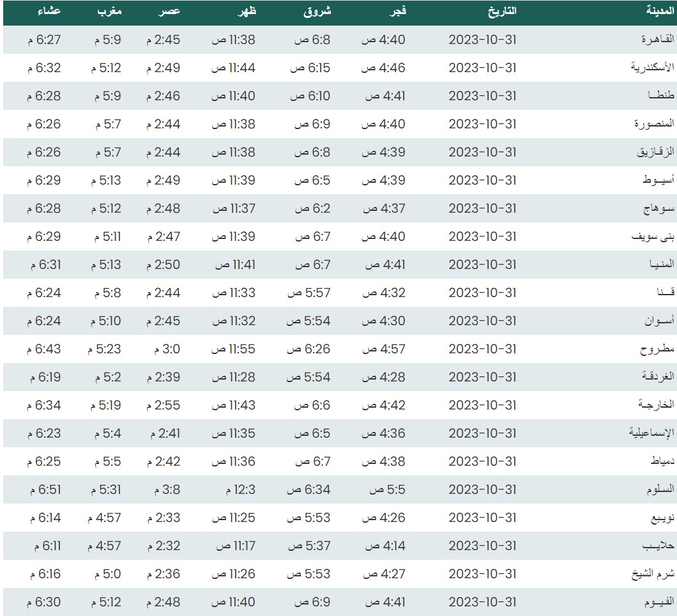Select the مغرب column header
Image resolution: width=677 pixels, height=616 pixels.
point(108,11)
